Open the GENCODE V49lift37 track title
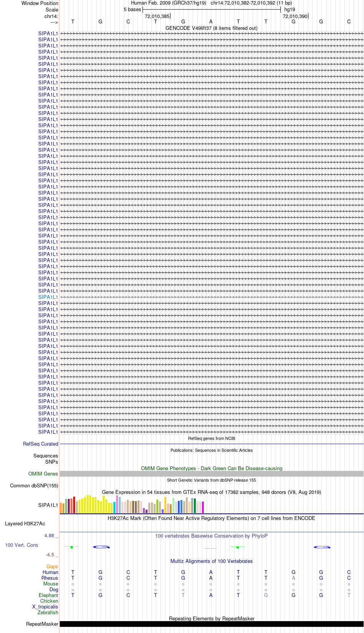 pyautogui.click(x=212, y=28)
